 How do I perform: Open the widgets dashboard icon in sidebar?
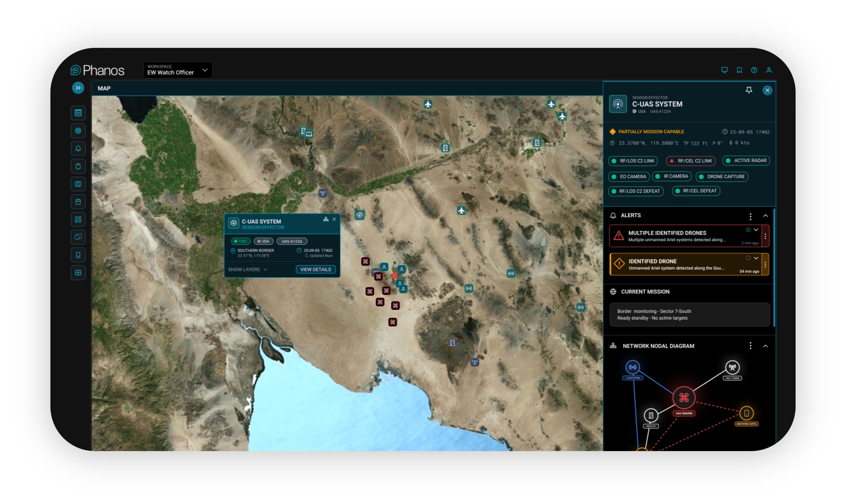point(78,220)
